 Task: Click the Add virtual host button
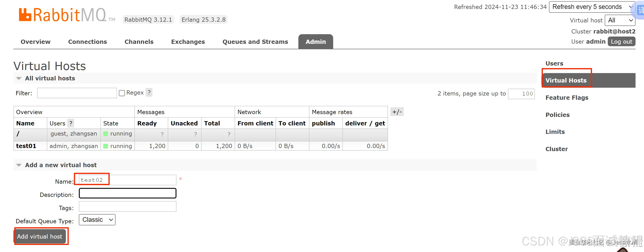click(40, 236)
